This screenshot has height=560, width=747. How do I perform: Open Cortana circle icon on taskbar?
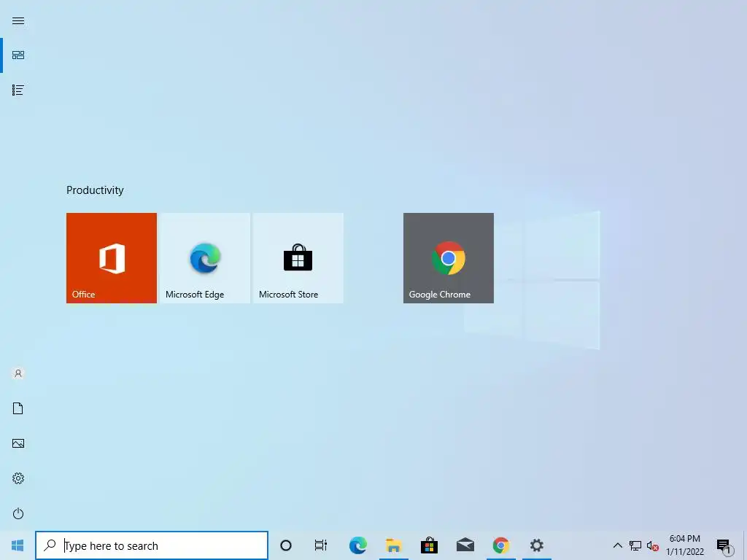click(286, 545)
